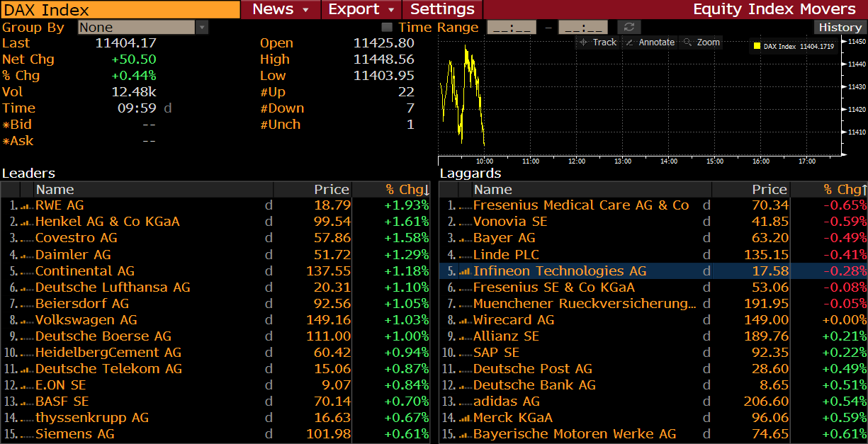Open the mini chart icon for Covestro AG

point(26,238)
